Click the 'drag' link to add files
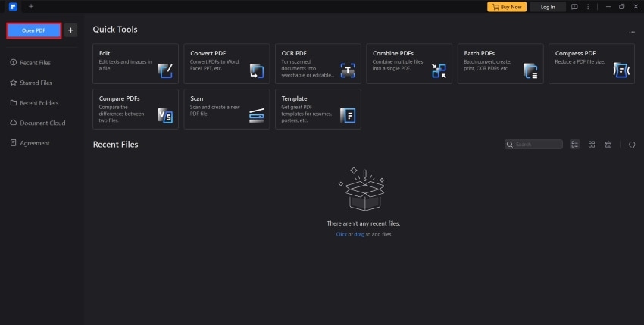Screen dimensions: 644x325 tap(359, 234)
